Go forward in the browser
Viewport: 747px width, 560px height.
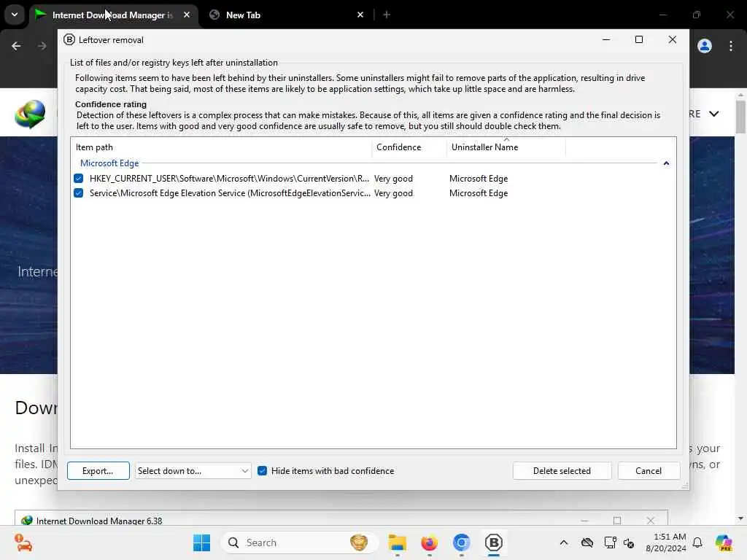pyautogui.click(x=42, y=46)
